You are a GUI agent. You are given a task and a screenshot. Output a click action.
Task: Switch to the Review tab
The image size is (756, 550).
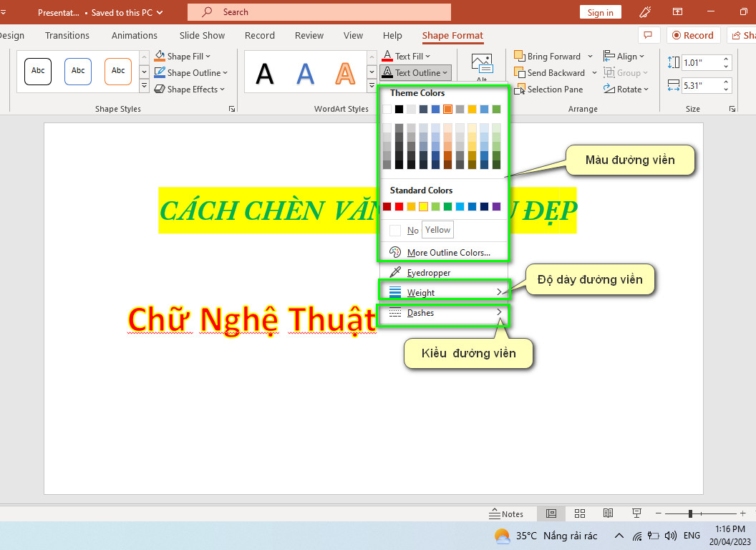(309, 35)
